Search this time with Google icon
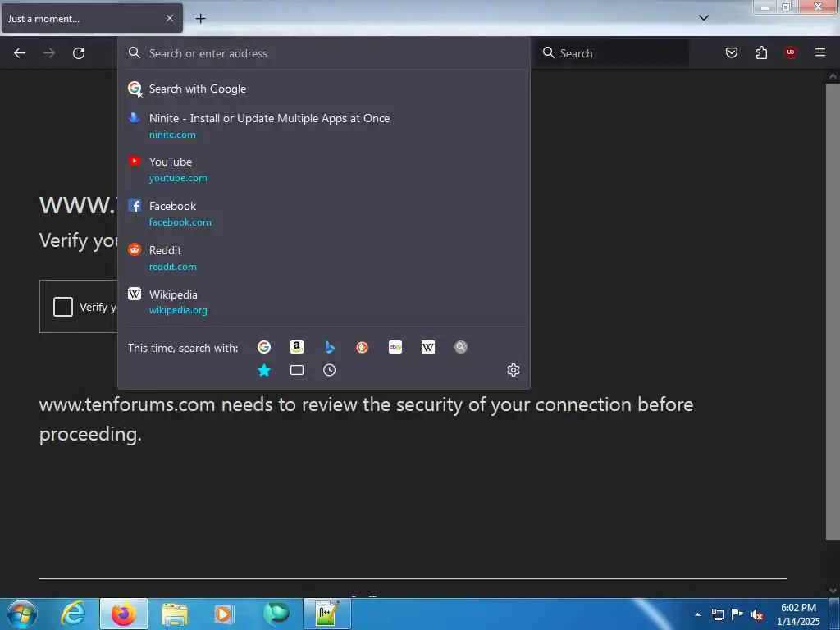840x630 pixels. [264, 347]
